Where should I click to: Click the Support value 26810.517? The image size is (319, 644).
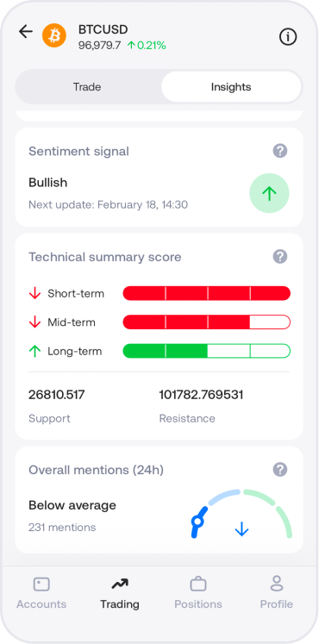pos(57,395)
